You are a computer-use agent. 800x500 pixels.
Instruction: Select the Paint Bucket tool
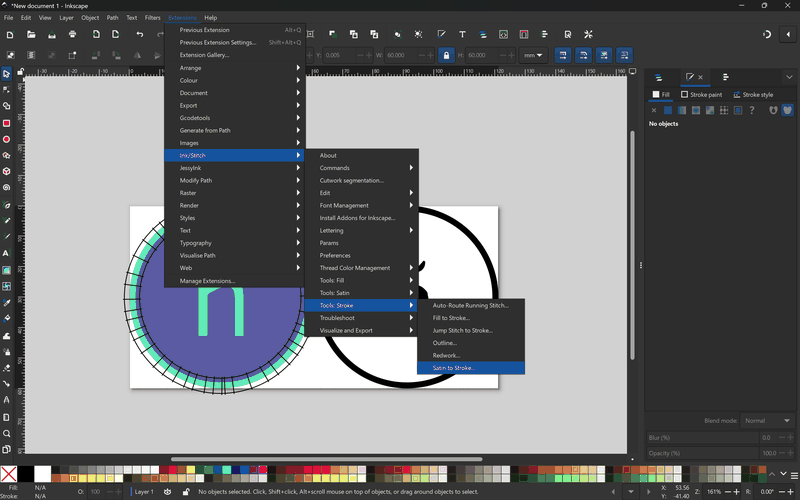(x=6, y=319)
